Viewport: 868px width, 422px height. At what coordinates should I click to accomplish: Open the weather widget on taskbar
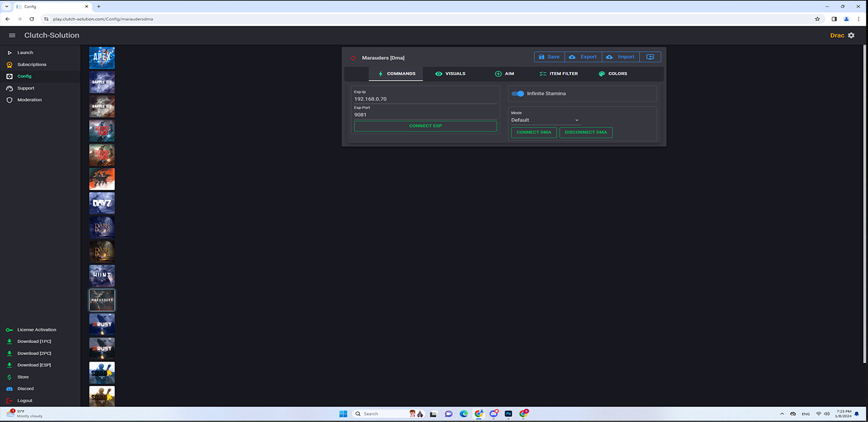point(25,414)
